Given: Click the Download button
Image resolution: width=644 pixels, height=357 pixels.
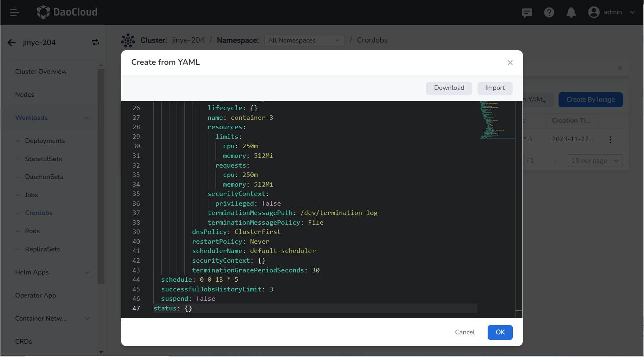Looking at the screenshot, I should [449, 88].
